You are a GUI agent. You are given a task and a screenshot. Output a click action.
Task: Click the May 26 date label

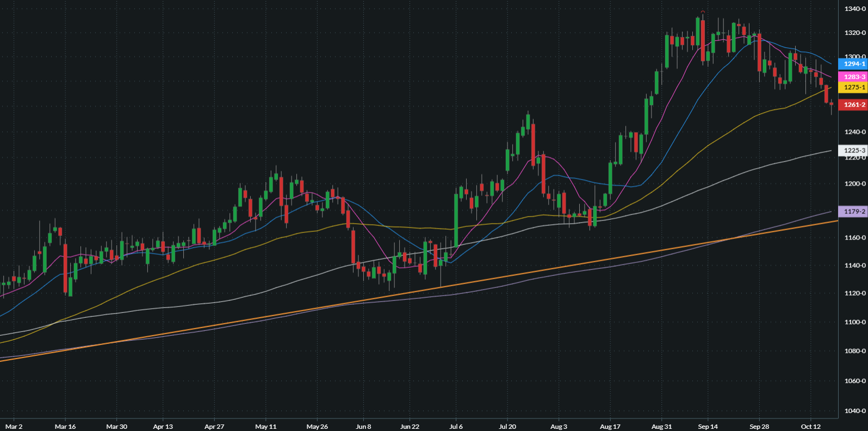tap(317, 427)
